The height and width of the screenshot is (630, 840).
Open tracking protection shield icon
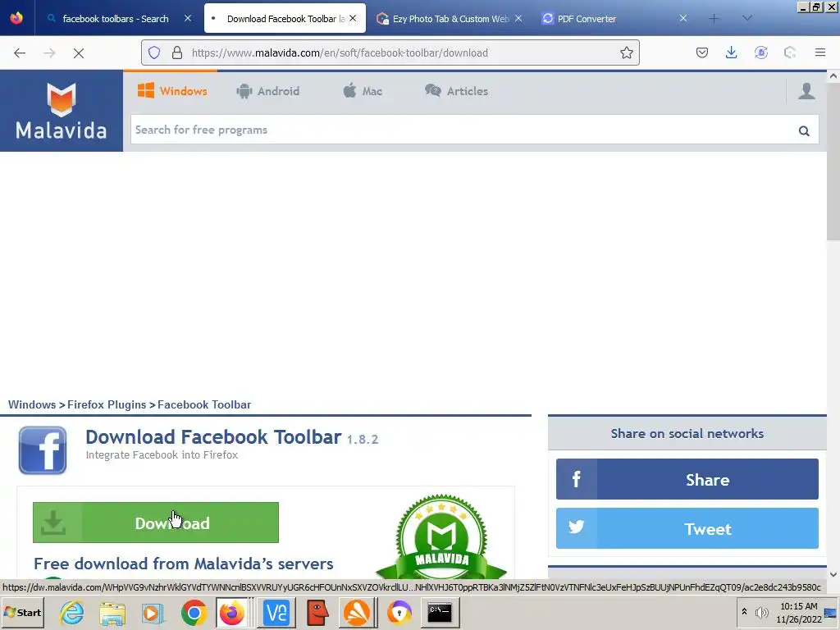click(x=154, y=52)
